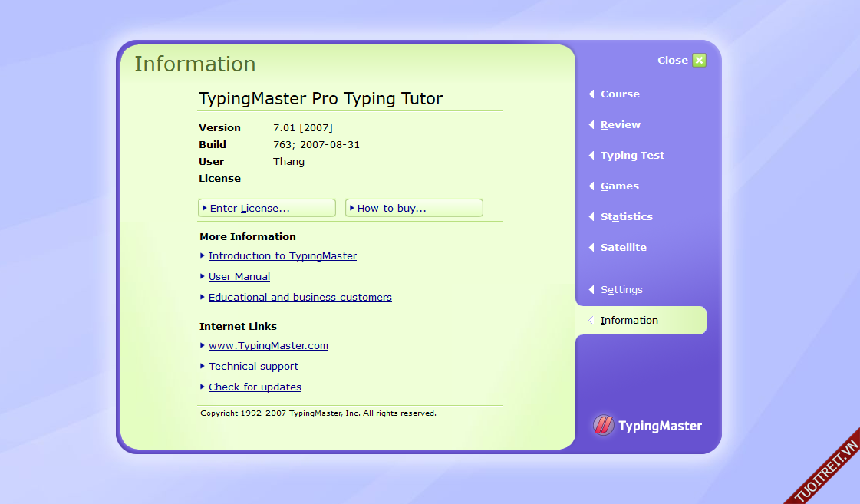Open the Technical support link
This screenshot has height=504, width=860.
point(253,367)
